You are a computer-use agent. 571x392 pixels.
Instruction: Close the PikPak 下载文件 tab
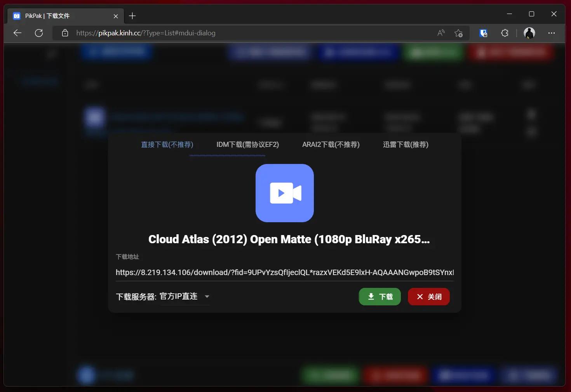click(x=116, y=16)
